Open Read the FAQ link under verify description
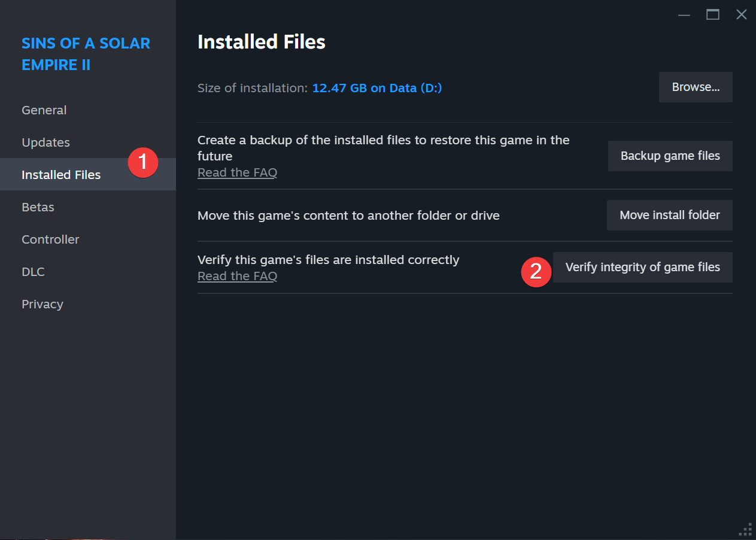The image size is (756, 540). (x=237, y=276)
